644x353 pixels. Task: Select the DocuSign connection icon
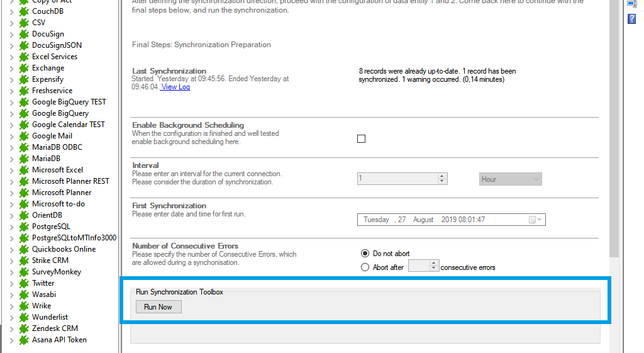click(24, 34)
